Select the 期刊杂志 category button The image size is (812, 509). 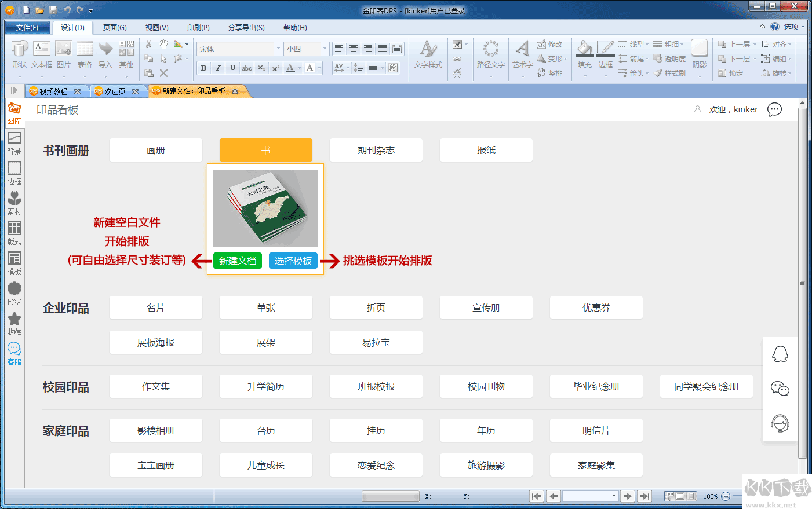point(376,150)
